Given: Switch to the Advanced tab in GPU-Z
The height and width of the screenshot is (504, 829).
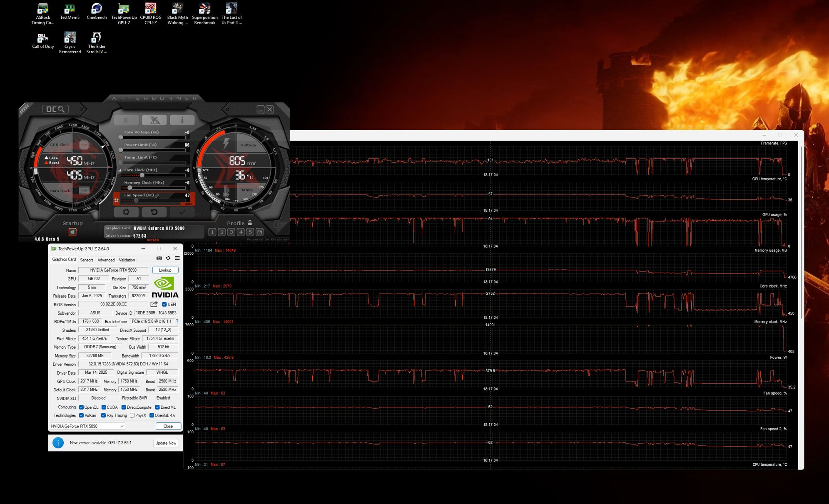Looking at the screenshot, I should coord(106,260).
